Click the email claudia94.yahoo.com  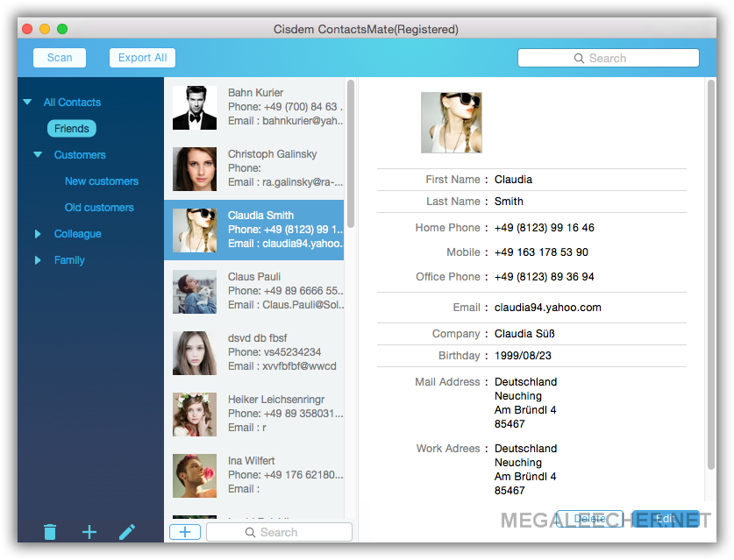click(548, 308)
